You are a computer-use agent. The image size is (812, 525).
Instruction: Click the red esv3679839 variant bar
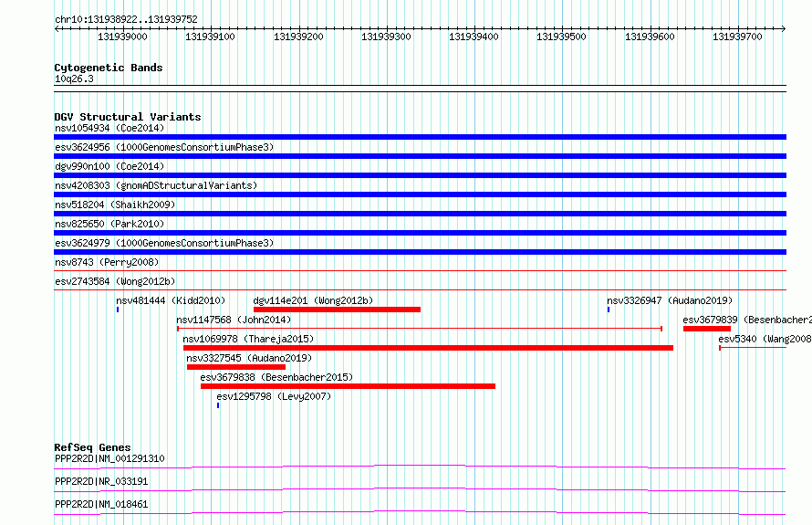point(707,329)
